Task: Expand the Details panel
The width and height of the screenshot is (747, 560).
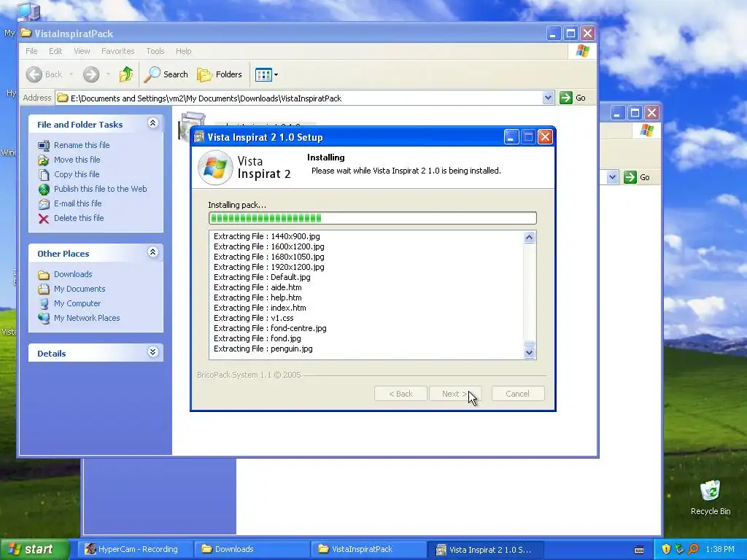Action: coord(152,352)
